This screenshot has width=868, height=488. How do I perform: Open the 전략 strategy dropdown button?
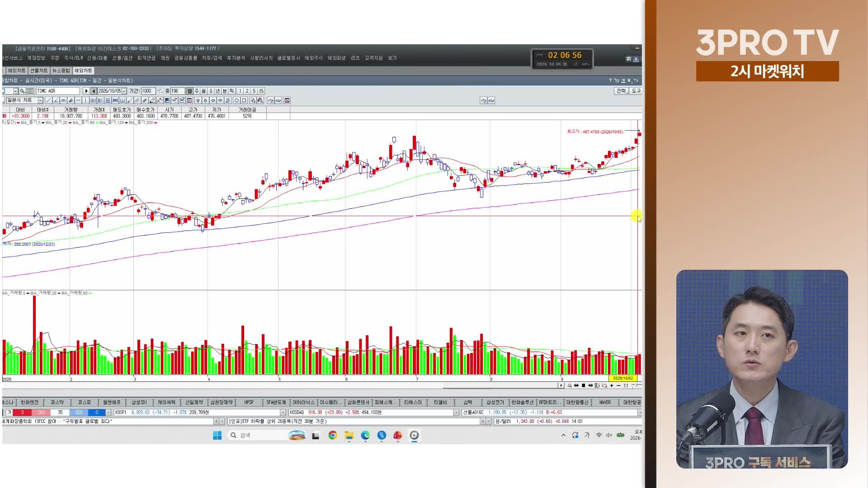pyautogui.click(x=622, y=91)
